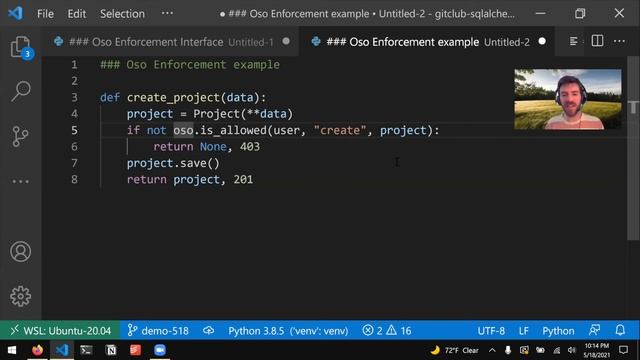
Task: Click 'project.save()' on line 7
Action: [x=173, y=163]
